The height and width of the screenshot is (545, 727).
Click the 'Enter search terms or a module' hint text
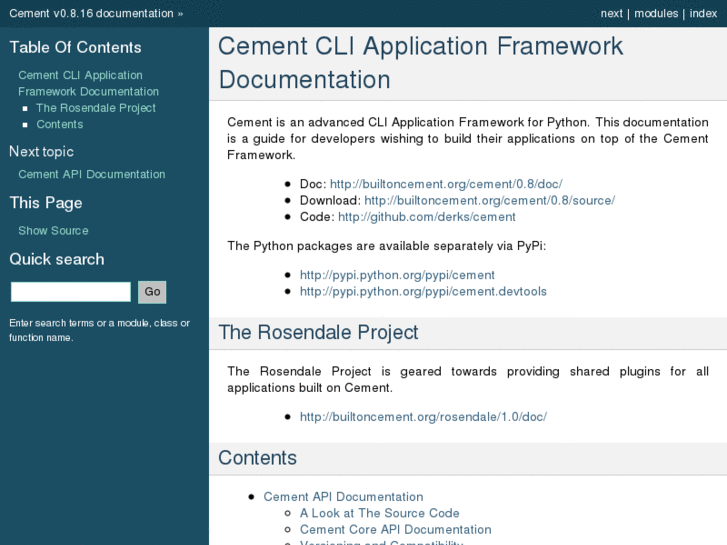click(x=99, y=330)
